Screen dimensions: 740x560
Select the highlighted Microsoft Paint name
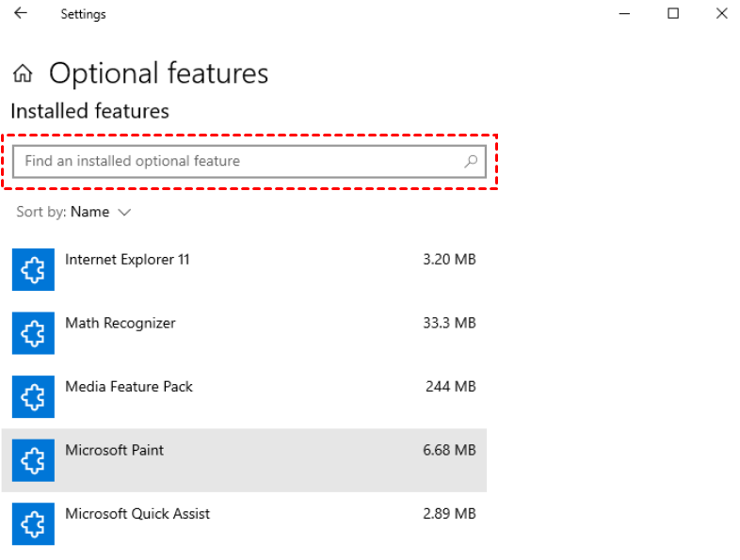pyautogui.click(x=114, y=450)
